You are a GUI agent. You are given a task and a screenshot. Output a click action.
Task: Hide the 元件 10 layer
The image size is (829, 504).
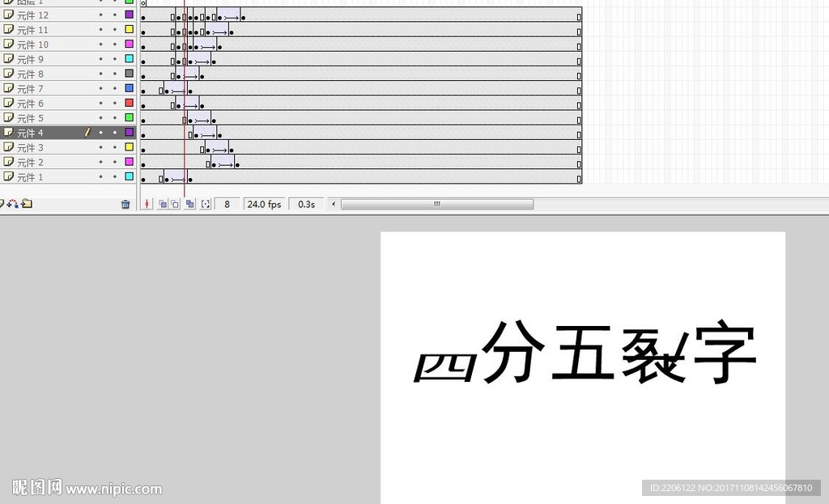coord(100,44)
